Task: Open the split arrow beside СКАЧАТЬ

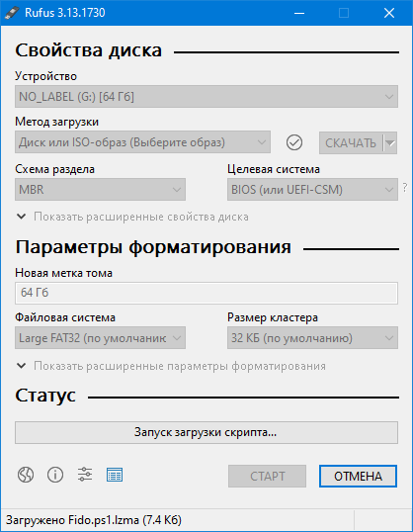Action: pos(390,142)
